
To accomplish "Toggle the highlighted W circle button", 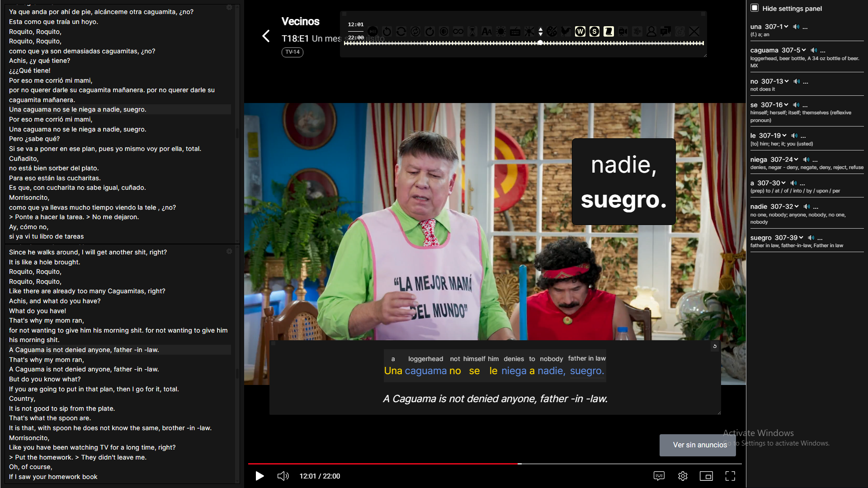I will pyautogui.click(x=580, y=31).
